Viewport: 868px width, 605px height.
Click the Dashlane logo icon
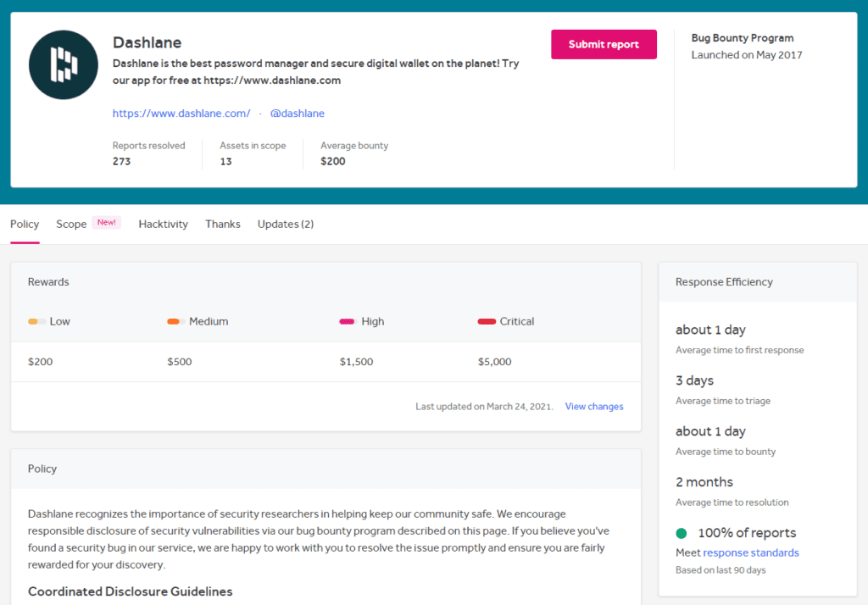click(63, 64)
